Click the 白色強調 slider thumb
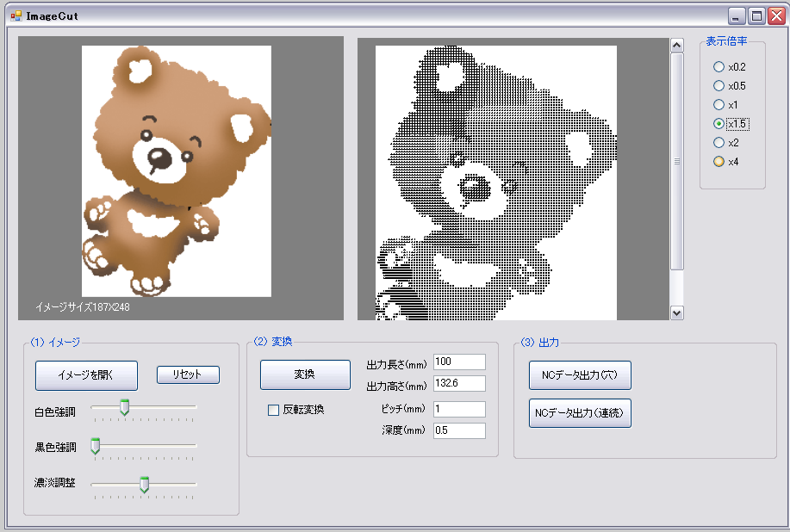The height and width of the screenshot is (532, 790). click(x=124, y=407)
